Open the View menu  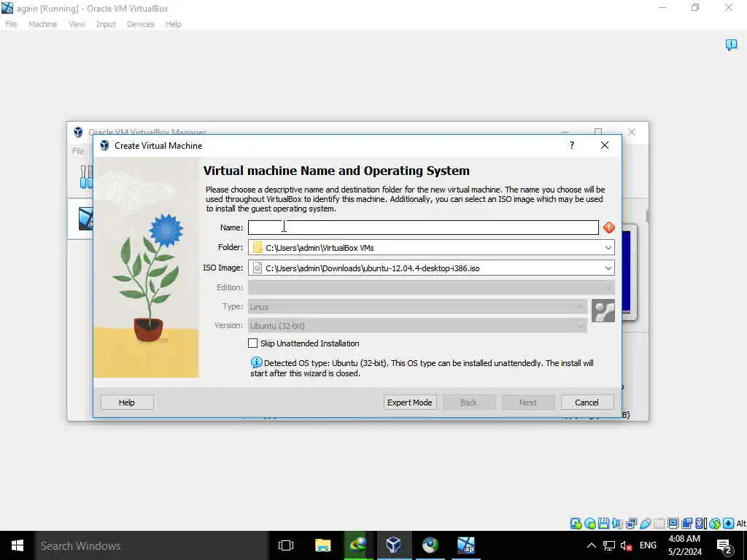tap(77, 24)
